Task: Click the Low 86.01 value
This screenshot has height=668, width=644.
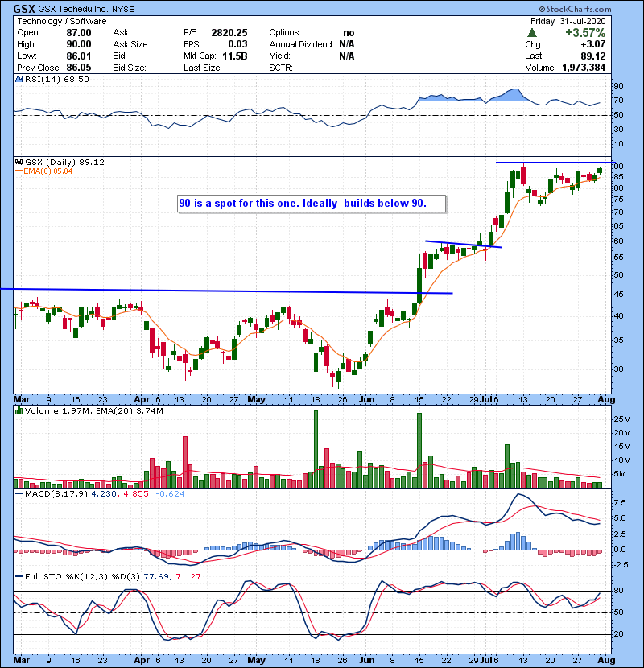Action: point(79,56)
